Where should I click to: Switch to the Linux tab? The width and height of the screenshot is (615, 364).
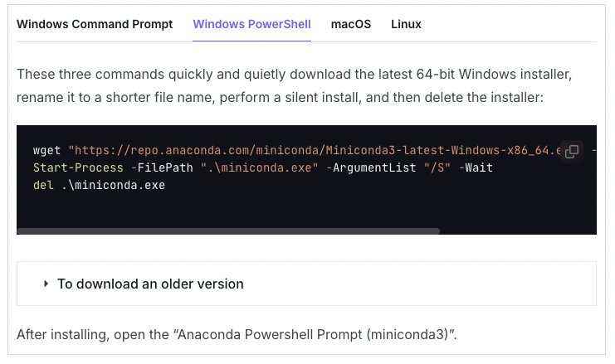tap(406, 24)
